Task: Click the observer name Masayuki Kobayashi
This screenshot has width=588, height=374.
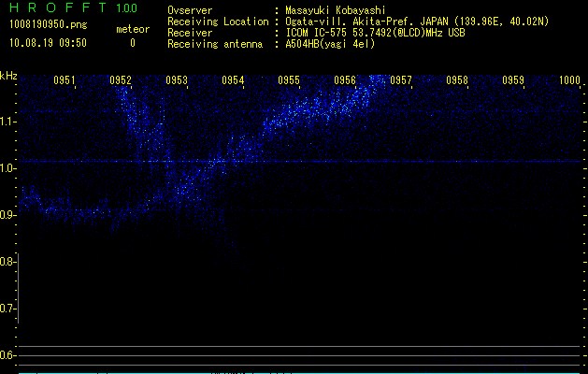Action: 336,10
